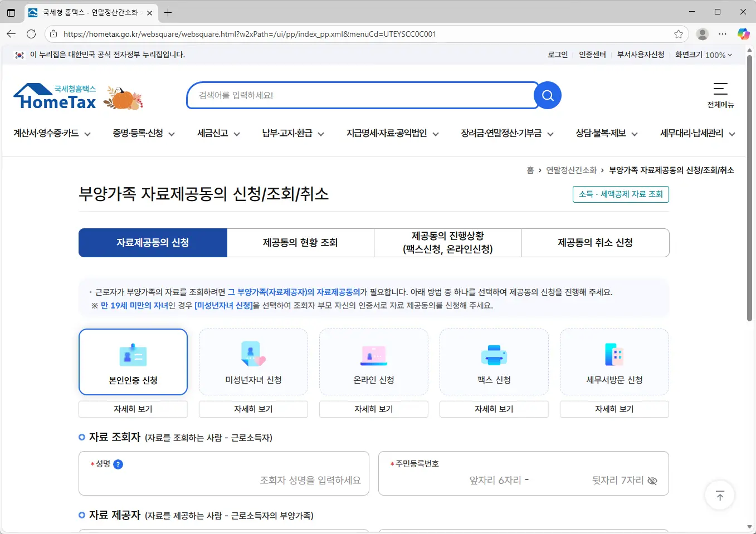Click the search magnifier icon
Image resolution: width=756 pixels, height=534 pixels.
pos(547,95)
